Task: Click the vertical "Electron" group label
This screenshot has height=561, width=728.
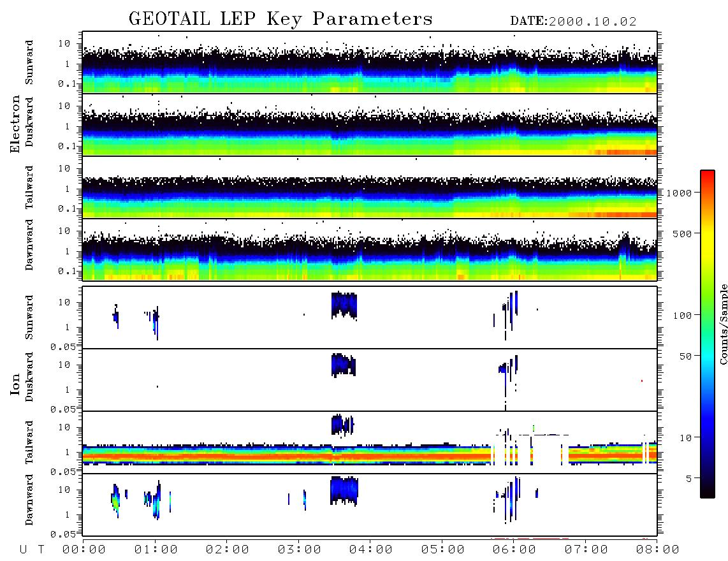Action: (15, 124)
